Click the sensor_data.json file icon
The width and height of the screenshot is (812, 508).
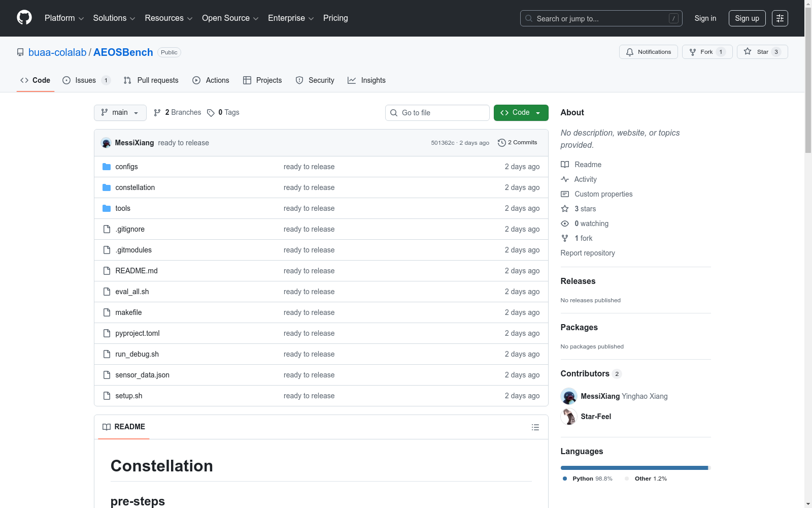point(107,375)
